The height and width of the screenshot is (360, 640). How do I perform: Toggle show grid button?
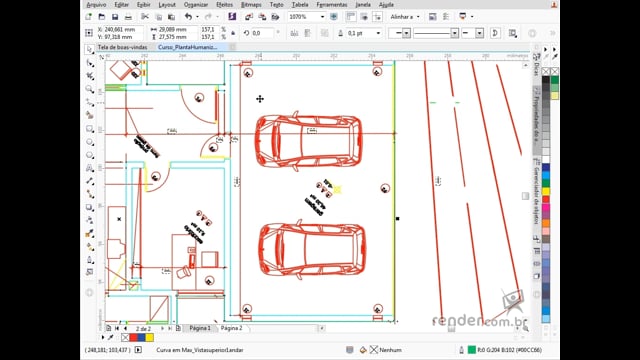(x=364, y=17)
